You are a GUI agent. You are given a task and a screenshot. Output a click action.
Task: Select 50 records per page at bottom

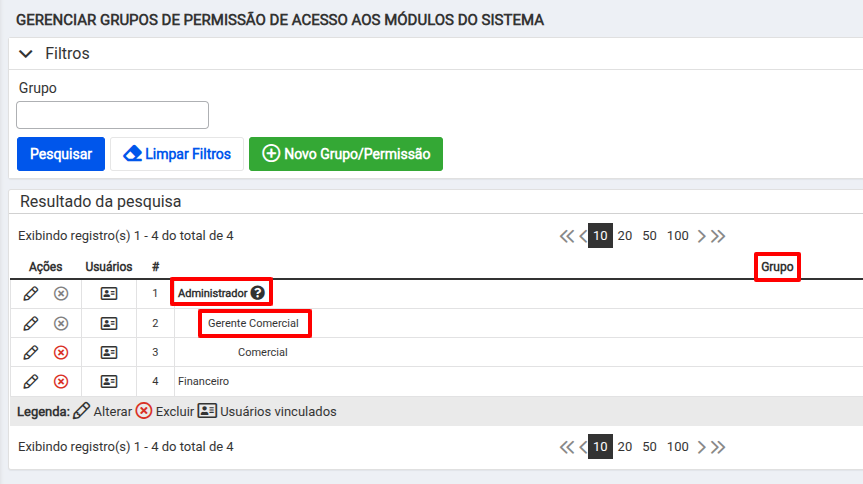(649, 447)
